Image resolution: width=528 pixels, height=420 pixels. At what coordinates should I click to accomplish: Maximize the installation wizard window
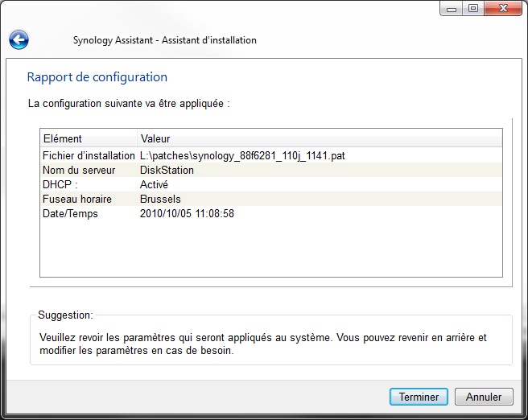pyautogui.click(x=473, y=9)
